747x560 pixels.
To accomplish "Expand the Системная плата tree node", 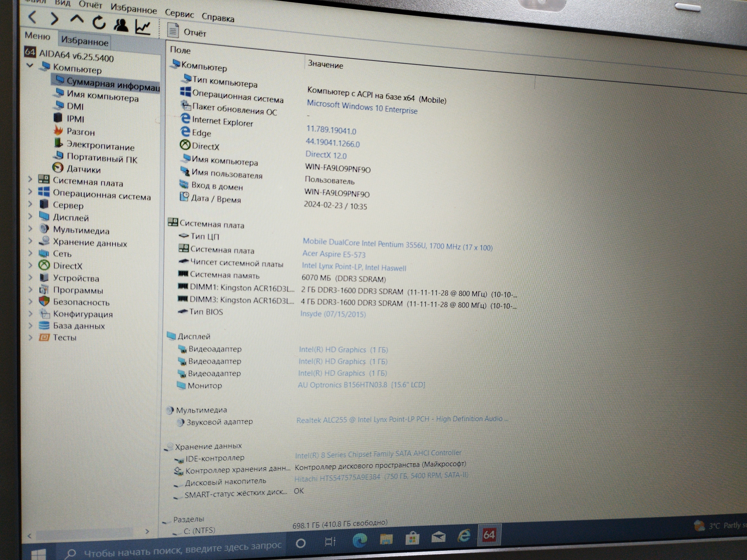I will (30, 179).
